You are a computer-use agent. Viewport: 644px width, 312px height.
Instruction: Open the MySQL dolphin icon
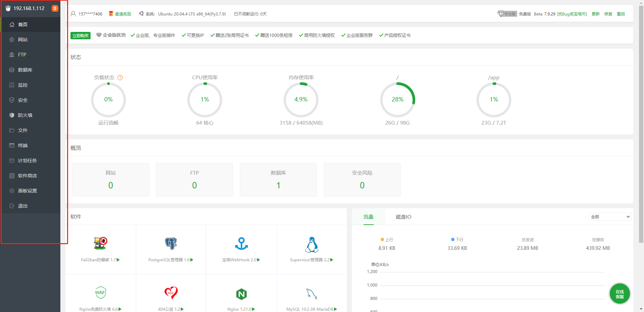pyautogui.click(x=312, y=294)
